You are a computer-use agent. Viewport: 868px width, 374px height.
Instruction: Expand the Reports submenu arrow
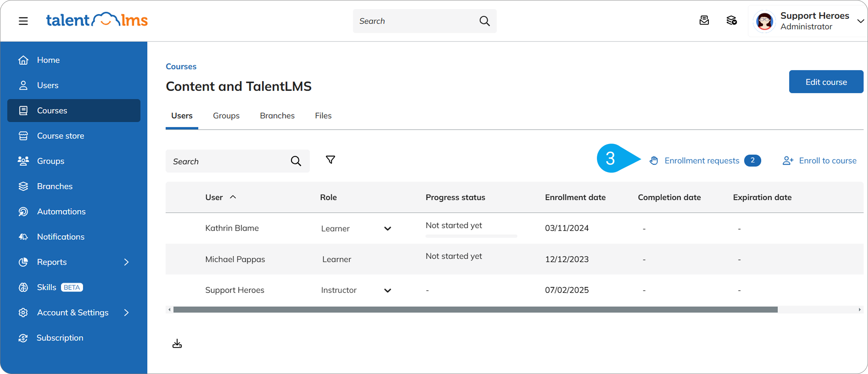pyautogui.click(x=126, y=262)
